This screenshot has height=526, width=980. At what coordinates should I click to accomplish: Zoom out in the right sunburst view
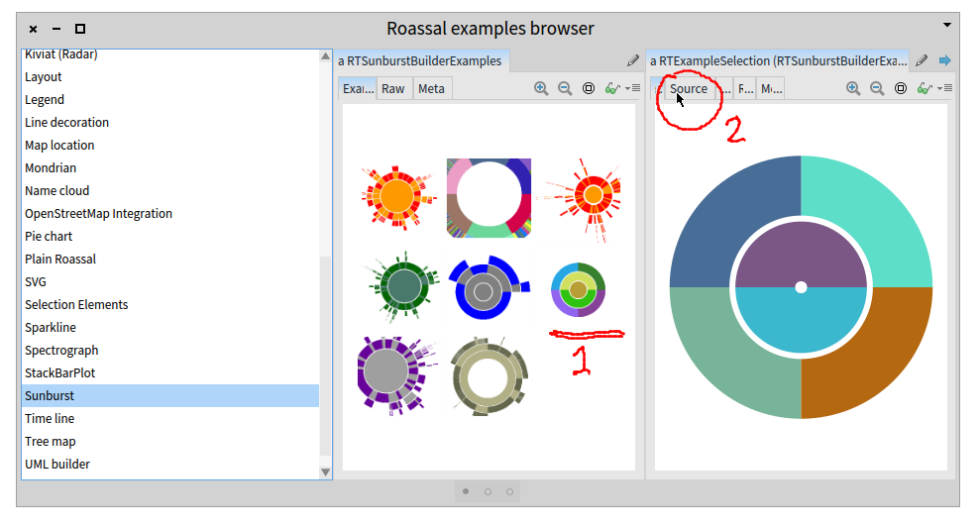coord(877,88)
